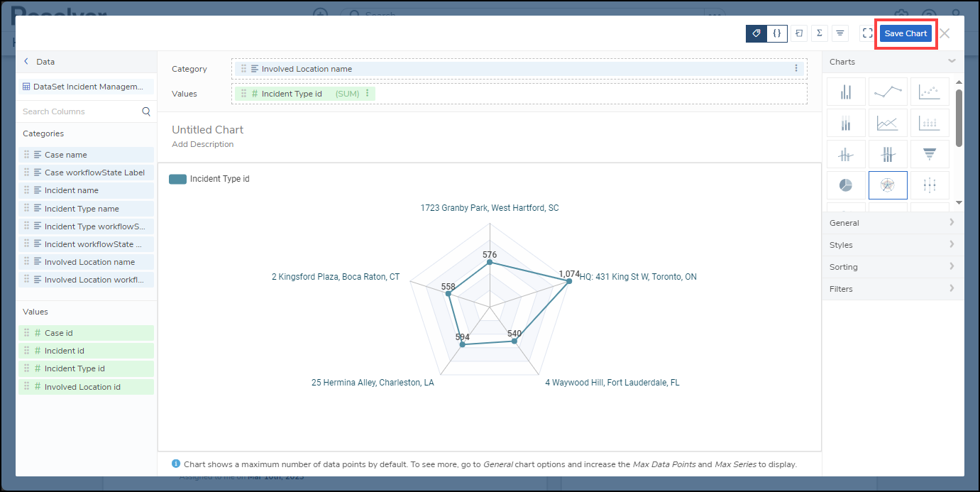Select the Case workflowState Label column

point(86,173)
